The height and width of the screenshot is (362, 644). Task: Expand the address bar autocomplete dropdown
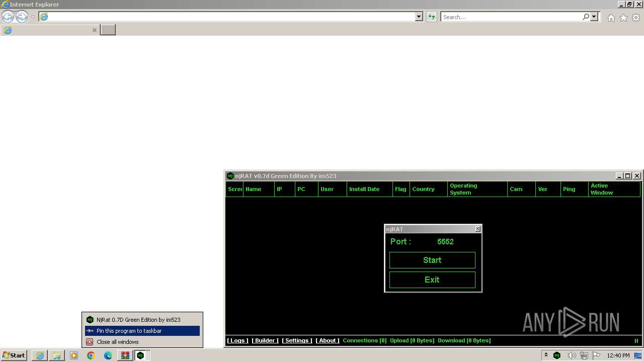point(419,17)
